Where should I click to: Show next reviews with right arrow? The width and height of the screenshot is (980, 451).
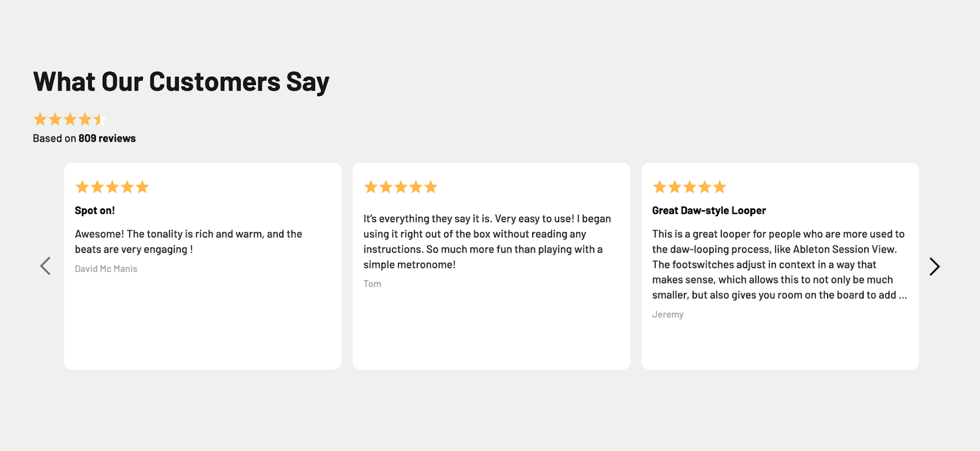934,266
